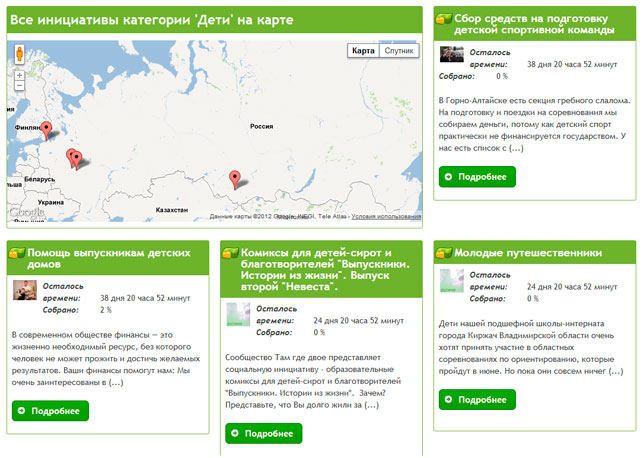Click money icon beside 'Комиксы для детей-сирот'
Image resolution: width=644 pixels, height=458 pixels.
click(x=231, y=253)
